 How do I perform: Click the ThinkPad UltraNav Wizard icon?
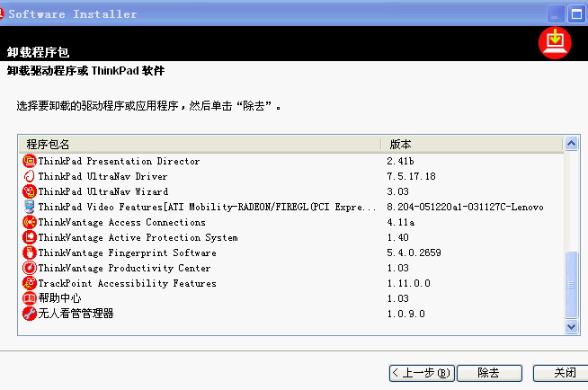[30, 191]
